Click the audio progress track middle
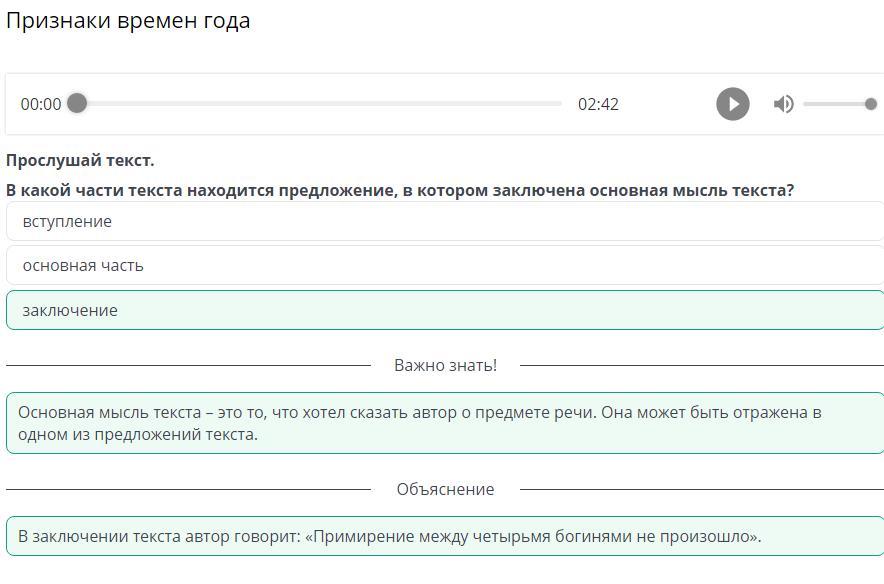This screenshot has width=884, height=584. (320, 104)
